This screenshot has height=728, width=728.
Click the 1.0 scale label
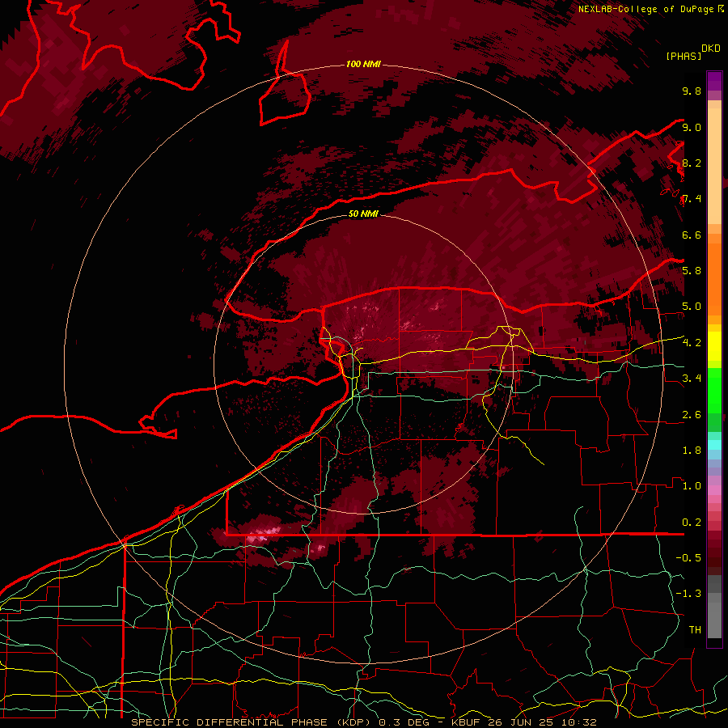pos(692,486)
